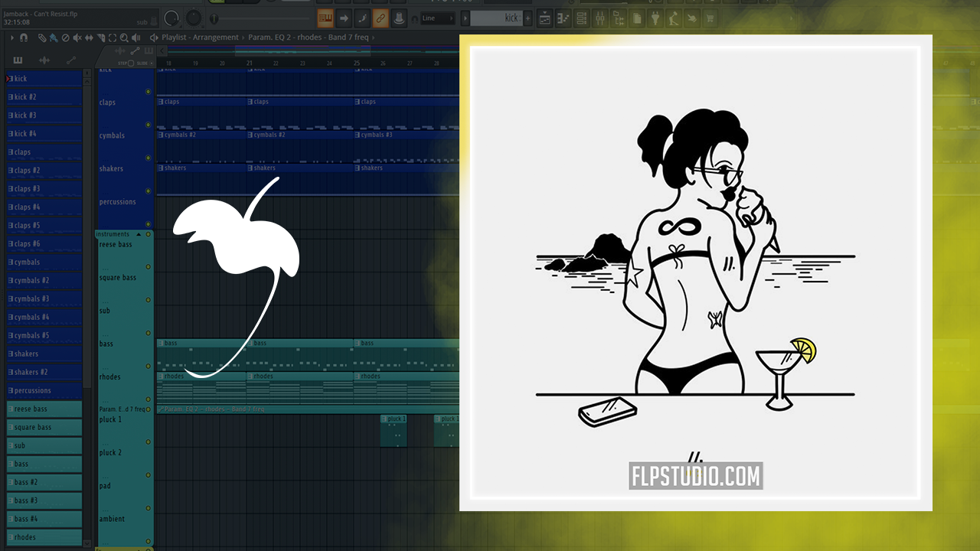Collapse the instruments track group
The image size is (980, 551).
[139, 234]
